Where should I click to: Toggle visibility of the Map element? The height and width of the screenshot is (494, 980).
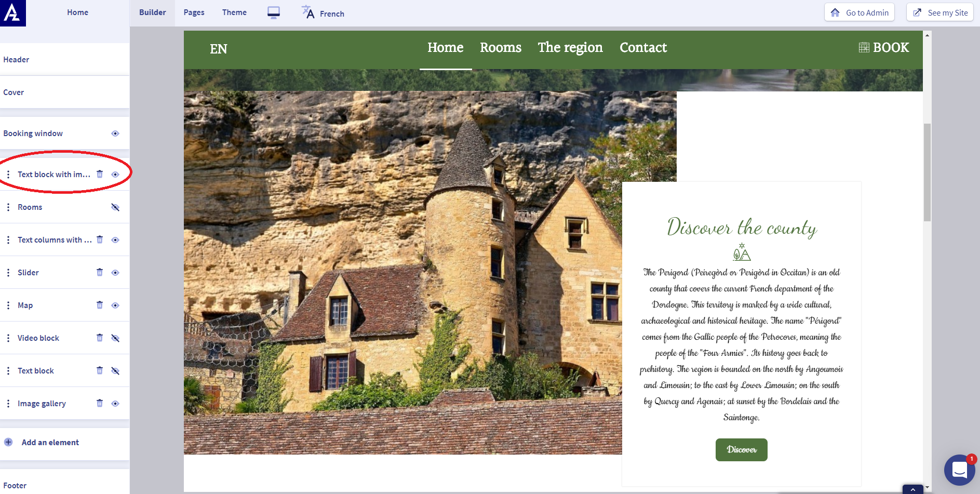(x=115, y=305)
